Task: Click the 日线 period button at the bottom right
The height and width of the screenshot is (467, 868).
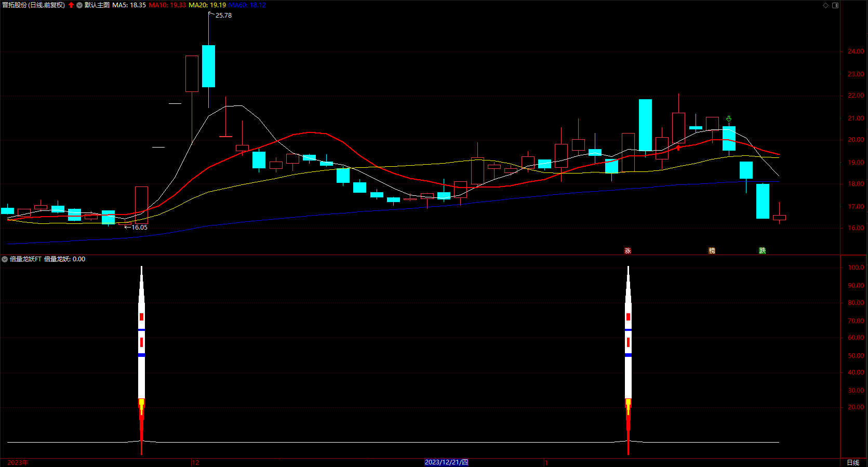Action: coord(853,462)
